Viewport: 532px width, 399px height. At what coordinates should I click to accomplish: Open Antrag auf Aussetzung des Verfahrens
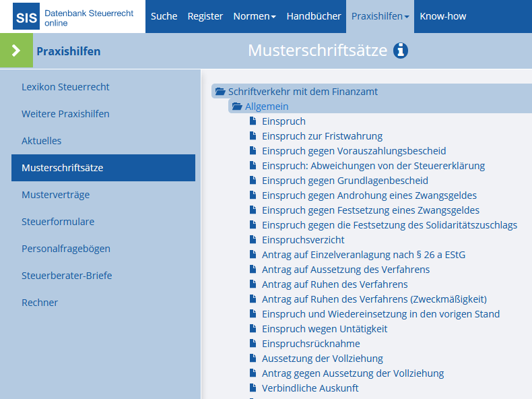pos(345,270)
